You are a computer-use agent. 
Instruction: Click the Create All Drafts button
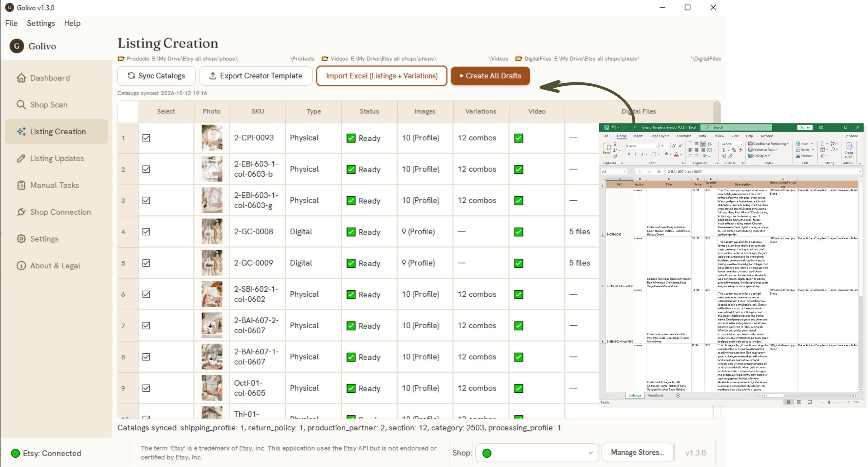pos(490,76)
